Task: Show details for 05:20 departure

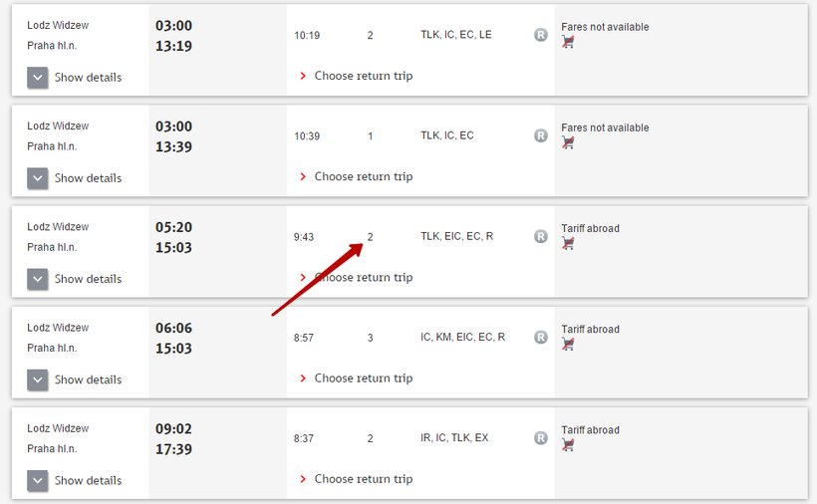Action: 38,279
